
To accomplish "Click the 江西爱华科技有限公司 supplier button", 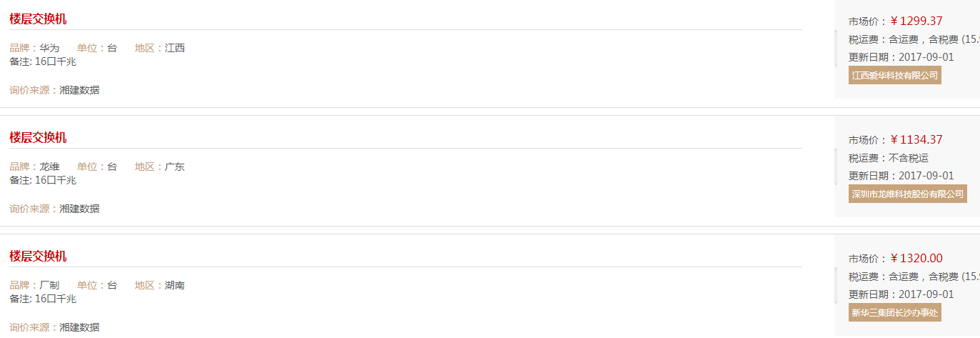I will [x=895, y=75].
